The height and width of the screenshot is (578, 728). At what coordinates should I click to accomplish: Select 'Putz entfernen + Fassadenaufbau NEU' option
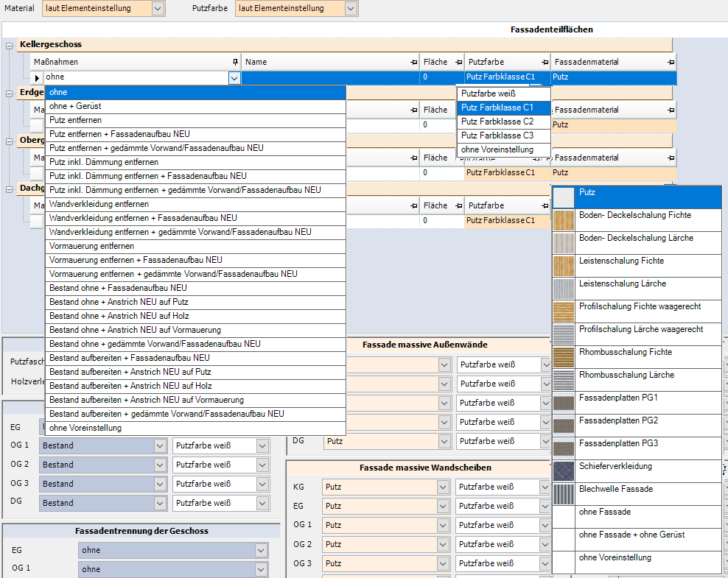(119, 134)
